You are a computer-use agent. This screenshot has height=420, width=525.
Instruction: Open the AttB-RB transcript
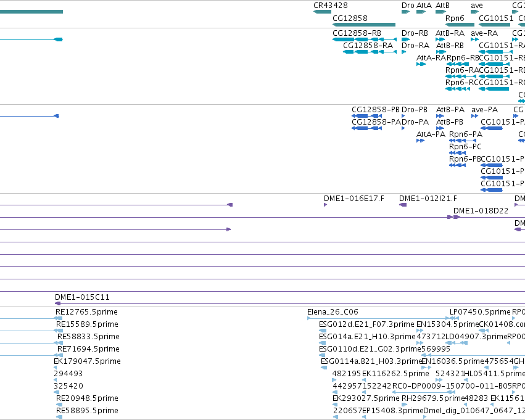coord(449,45)
